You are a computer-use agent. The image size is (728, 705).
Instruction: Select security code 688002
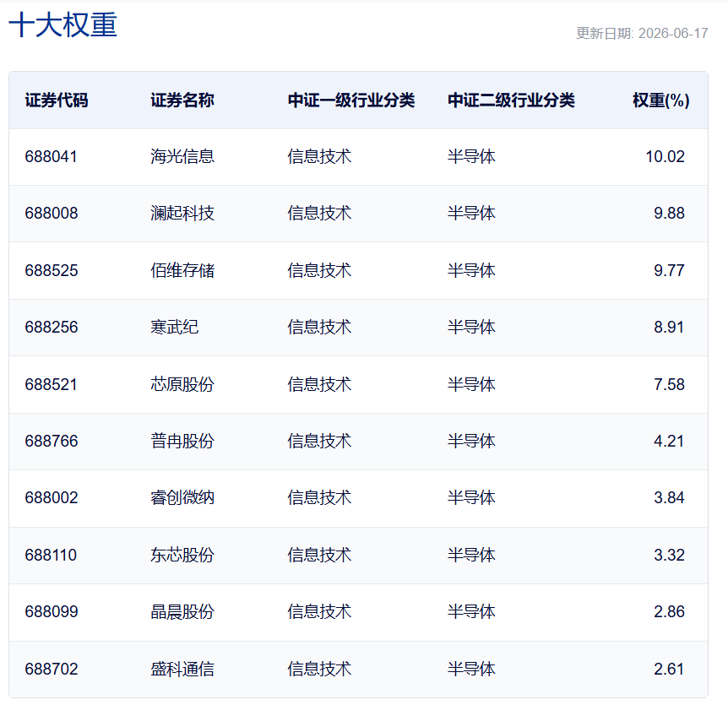click(51, 497)
